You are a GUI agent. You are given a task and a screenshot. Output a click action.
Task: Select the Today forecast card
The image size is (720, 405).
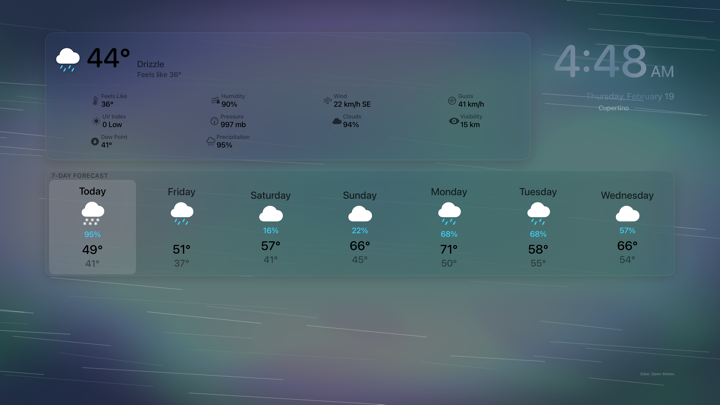[92, 227]
